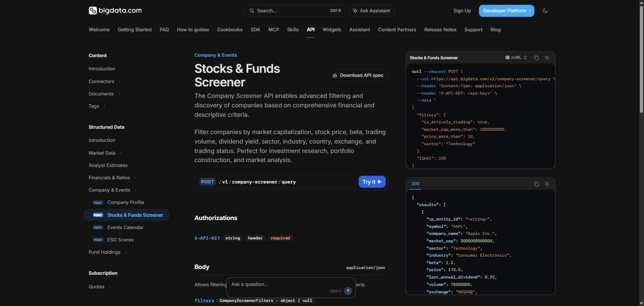This screenshot has height=306, width=644.
Task: Open Events Calendar page
Action: (125, 227)
